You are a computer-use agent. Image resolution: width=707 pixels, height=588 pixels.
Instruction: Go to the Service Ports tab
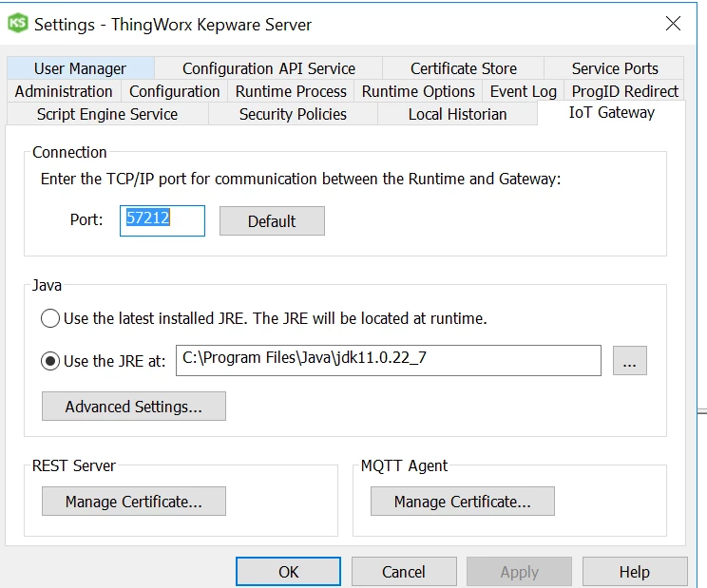click(x=615, y=68)
